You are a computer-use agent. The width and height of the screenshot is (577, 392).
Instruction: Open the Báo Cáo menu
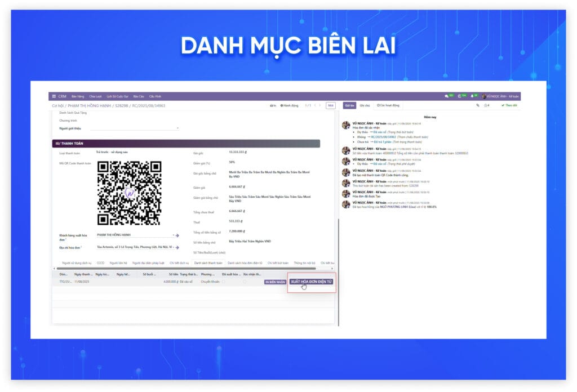click(x=139, y=96)
